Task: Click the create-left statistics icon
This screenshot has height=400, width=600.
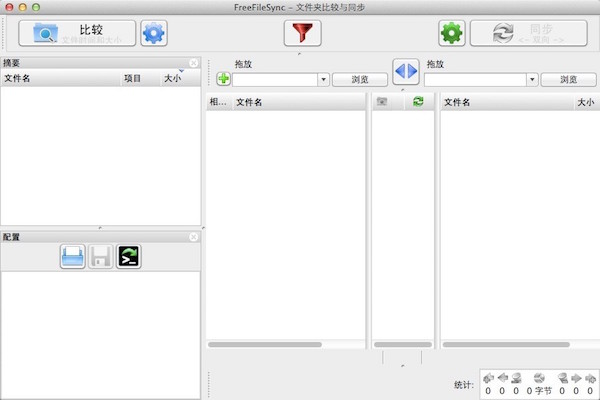Action: 488,378
